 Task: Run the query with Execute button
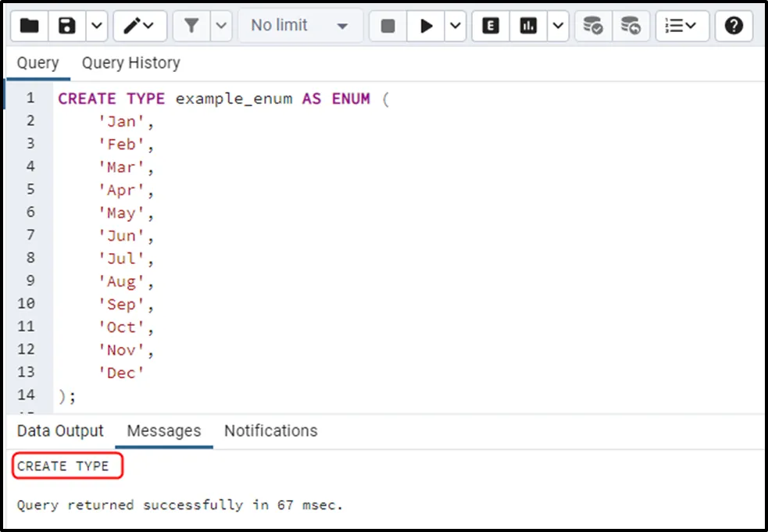427,26
